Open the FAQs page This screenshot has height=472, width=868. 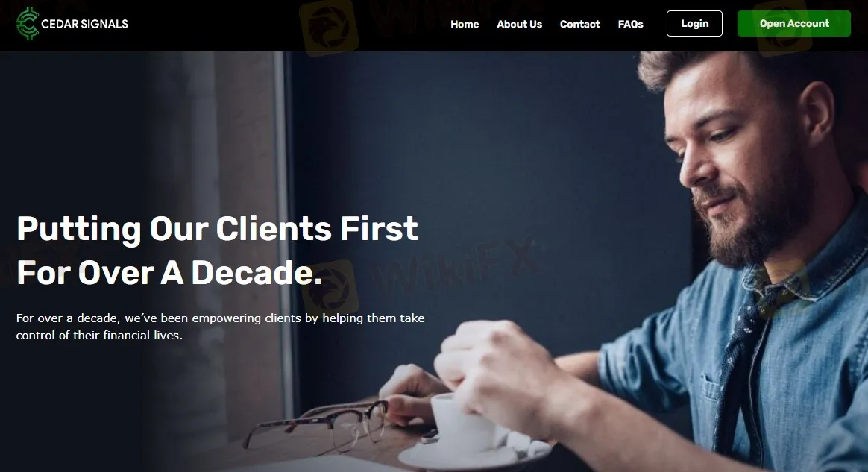coord(631,24)
